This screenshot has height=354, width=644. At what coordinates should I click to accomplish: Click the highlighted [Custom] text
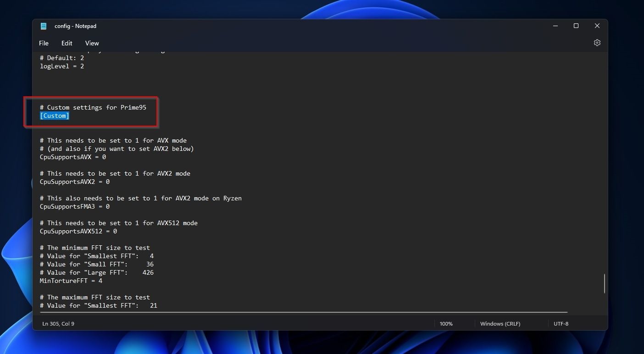55,116
